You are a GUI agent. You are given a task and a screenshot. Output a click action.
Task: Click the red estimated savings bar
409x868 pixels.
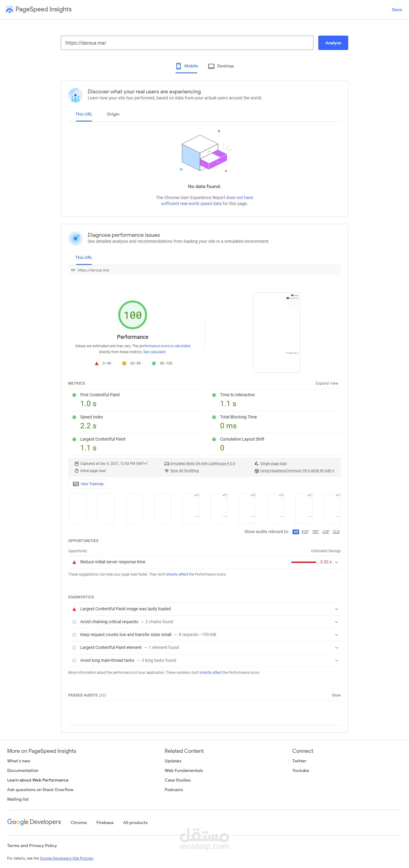point(304,562)
